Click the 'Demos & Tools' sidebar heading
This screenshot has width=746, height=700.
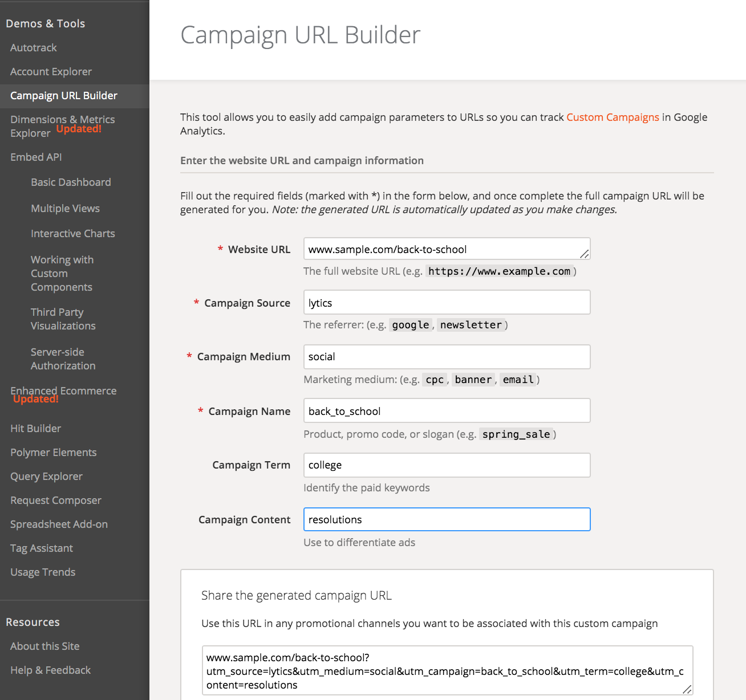45,23
